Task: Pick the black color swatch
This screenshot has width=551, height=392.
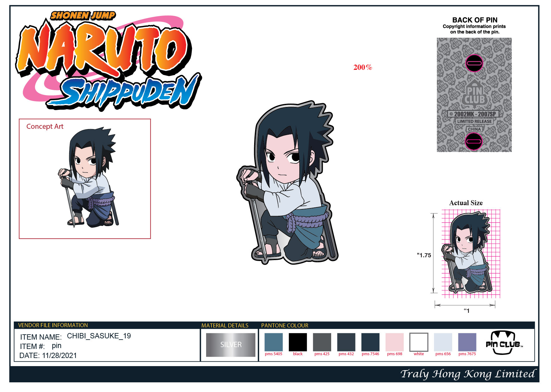Action: [x=298, y=342]
